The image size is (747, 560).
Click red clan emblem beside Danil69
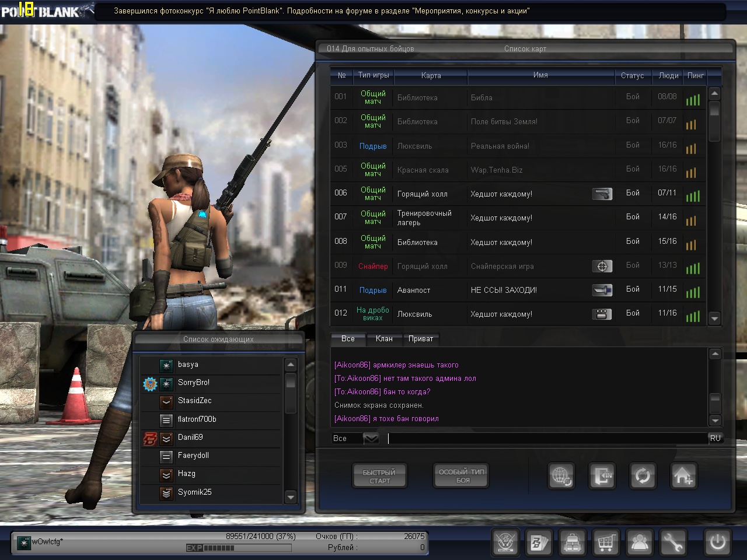pos(151,438)
